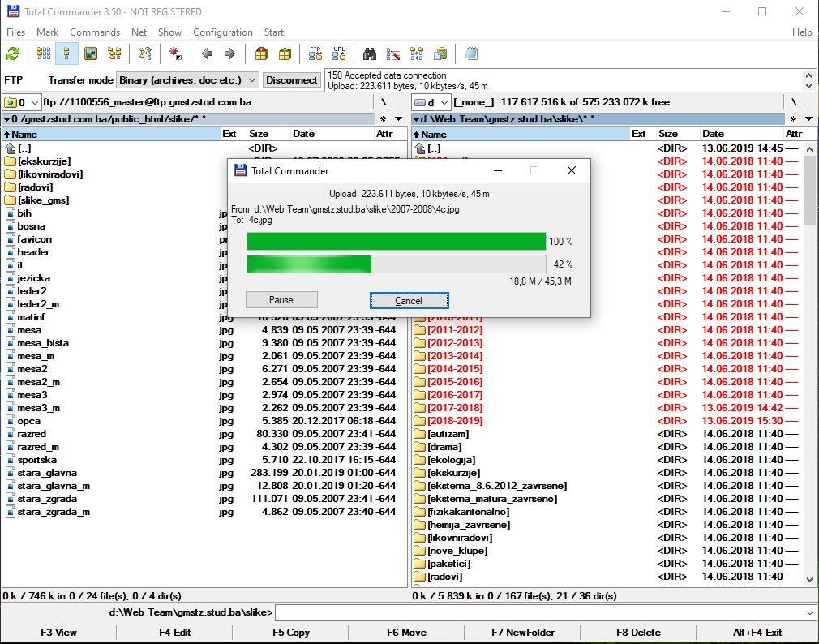Open synchronize directories toolbar icon

click(417, 54)
